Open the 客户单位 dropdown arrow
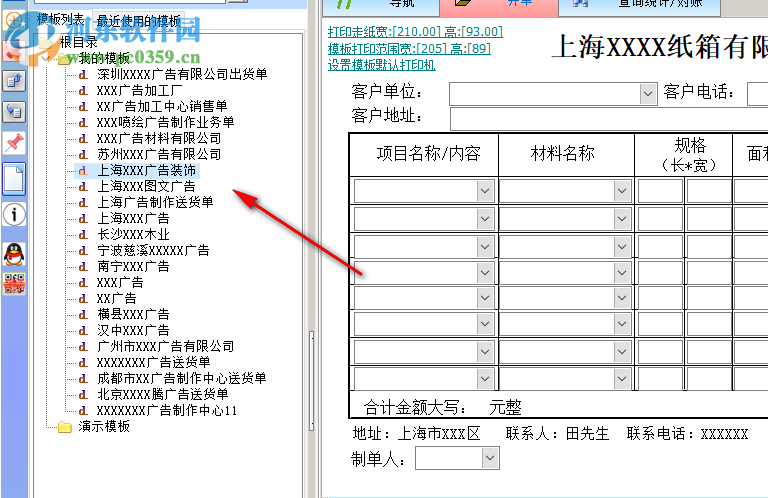 pyautogui.click(x=648, y=94)
